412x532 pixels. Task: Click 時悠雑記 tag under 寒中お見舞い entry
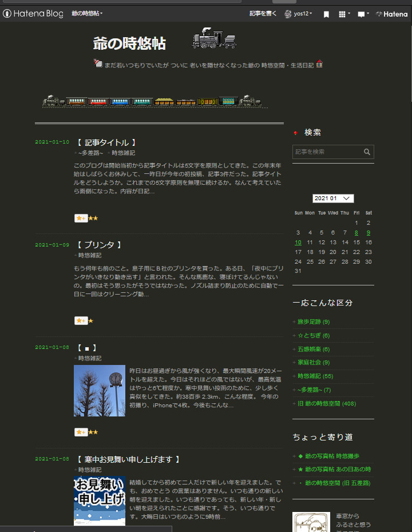click(90, 470)
